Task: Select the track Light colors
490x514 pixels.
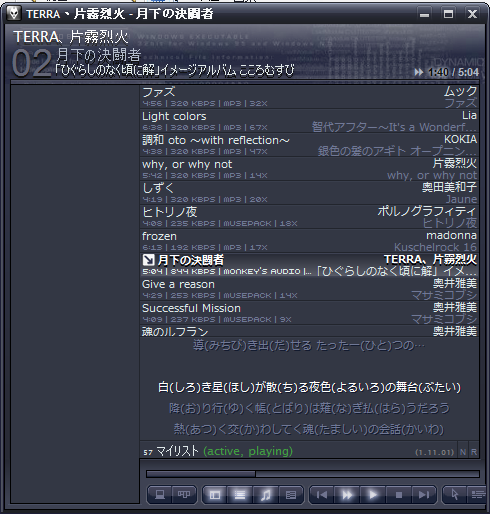Action: tap(309, 121)
